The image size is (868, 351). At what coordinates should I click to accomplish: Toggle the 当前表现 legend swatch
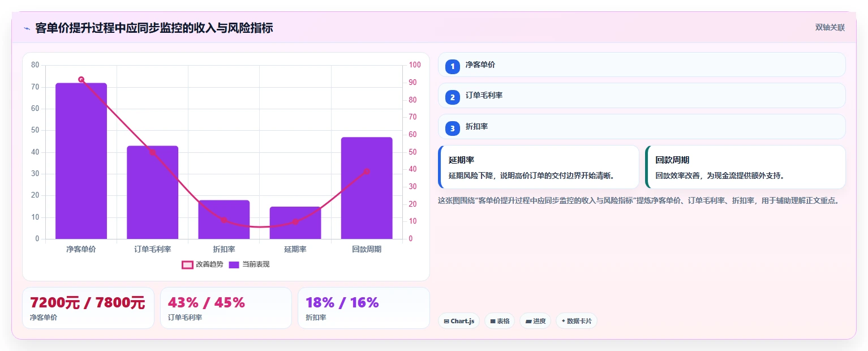point(234,264)
